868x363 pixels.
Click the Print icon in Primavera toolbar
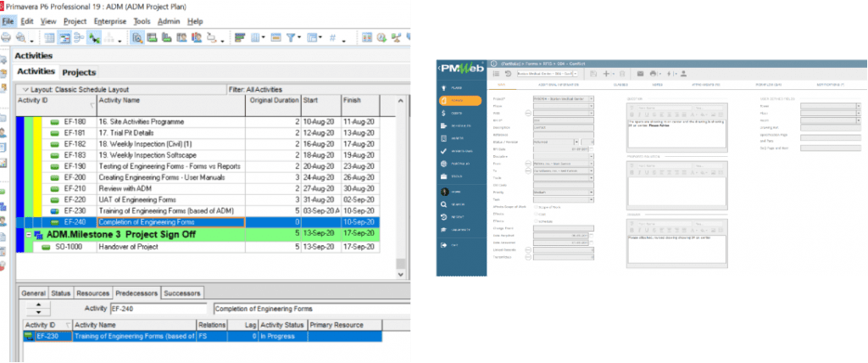(6, 37)
